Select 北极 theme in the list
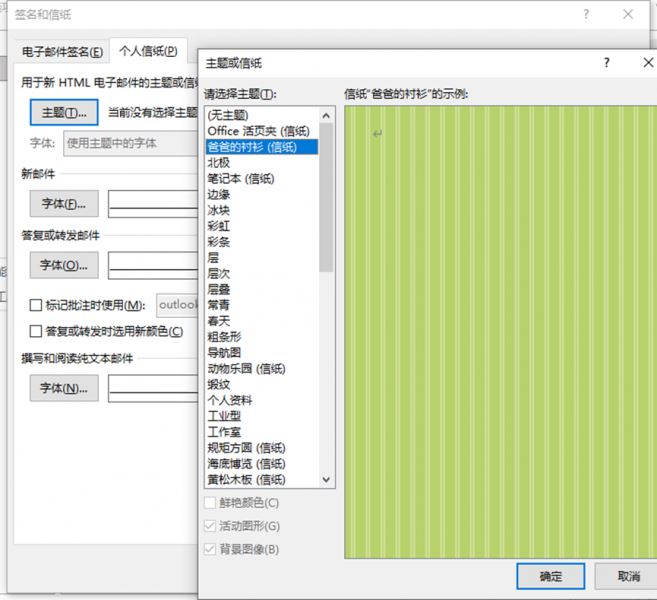Screen dimensions: 657x600 tap(218, 162)
